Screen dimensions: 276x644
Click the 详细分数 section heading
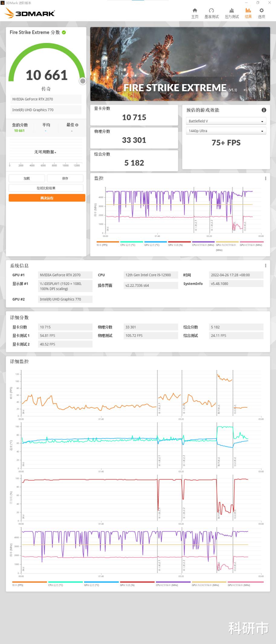coord(19,317)
